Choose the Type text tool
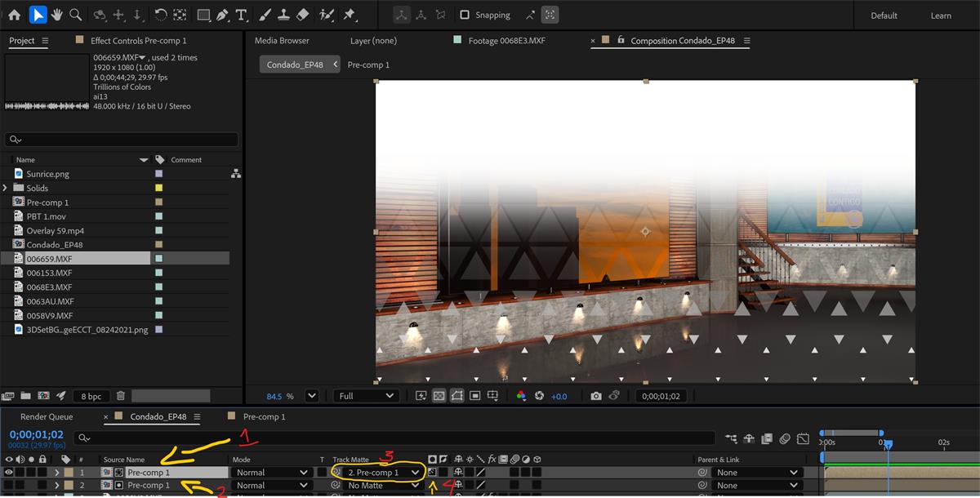This screenshot has height=498, width=980. pyautogui.click(x=242, y=15)
